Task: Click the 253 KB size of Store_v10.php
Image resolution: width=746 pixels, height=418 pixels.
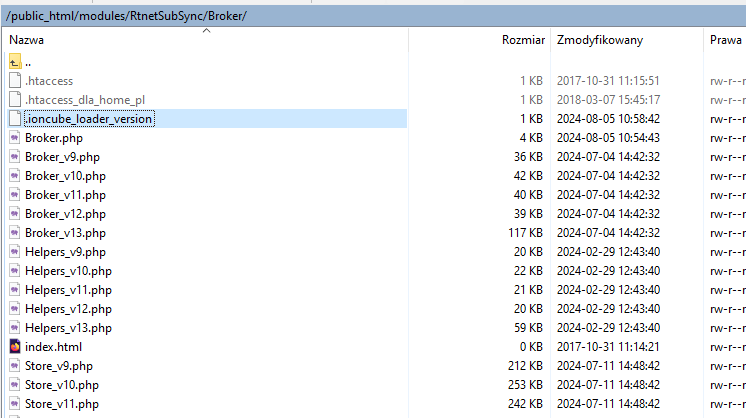Action: (525, 385)
